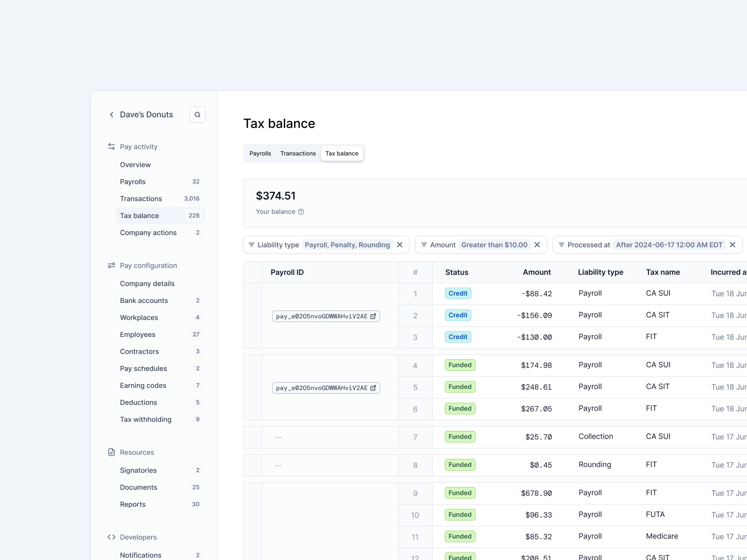Open Company actions in the sidebar
Viewport: 747px width, 560px height.
point(148,233)
